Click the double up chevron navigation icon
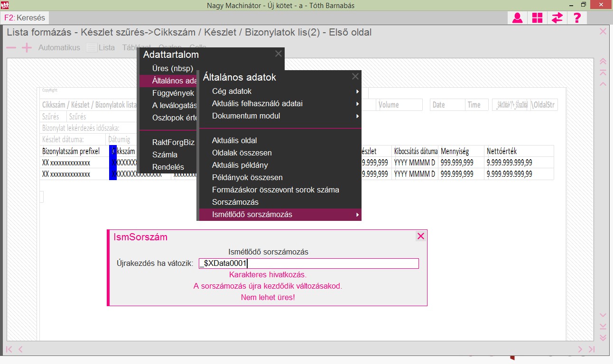 point(603,61)
